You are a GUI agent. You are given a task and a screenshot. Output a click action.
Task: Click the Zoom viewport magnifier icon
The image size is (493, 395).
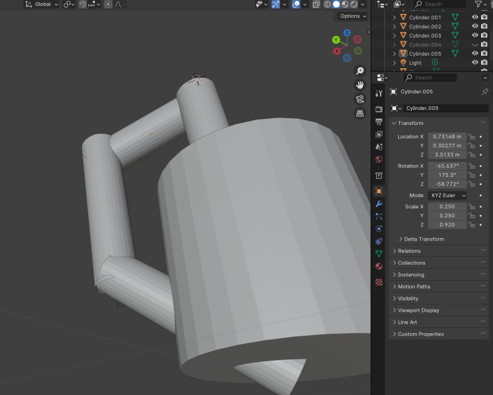(360, 71)
